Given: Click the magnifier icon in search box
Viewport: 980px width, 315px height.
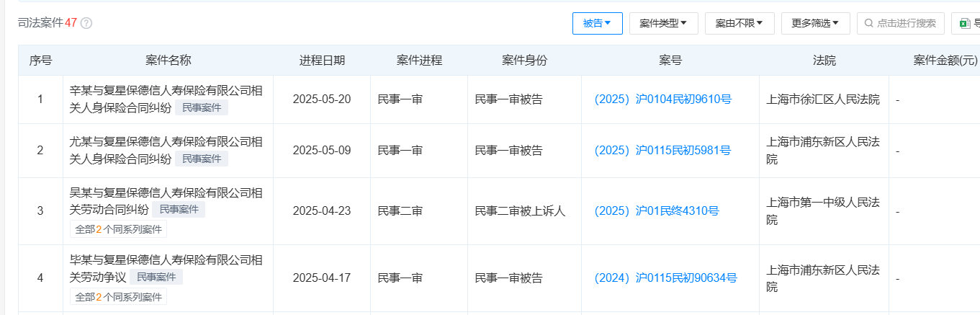Looking at the screenshot, I should (869, 23).
